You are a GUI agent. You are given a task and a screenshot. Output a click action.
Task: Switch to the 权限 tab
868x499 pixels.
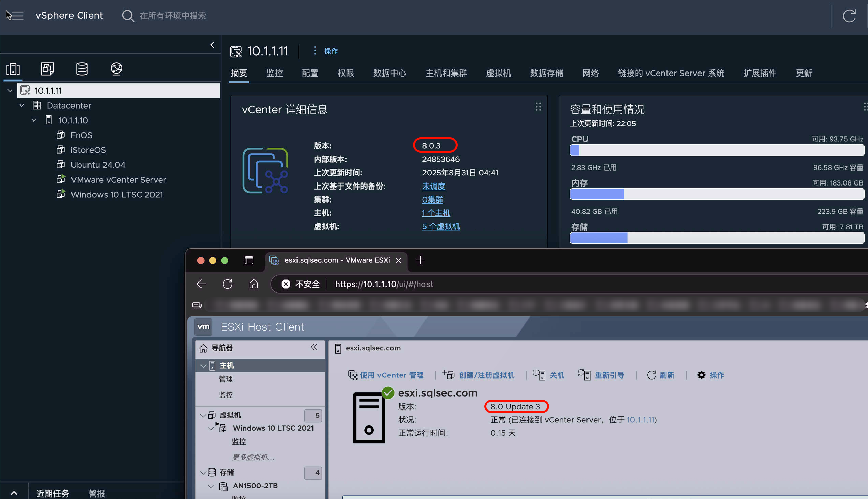345,73
